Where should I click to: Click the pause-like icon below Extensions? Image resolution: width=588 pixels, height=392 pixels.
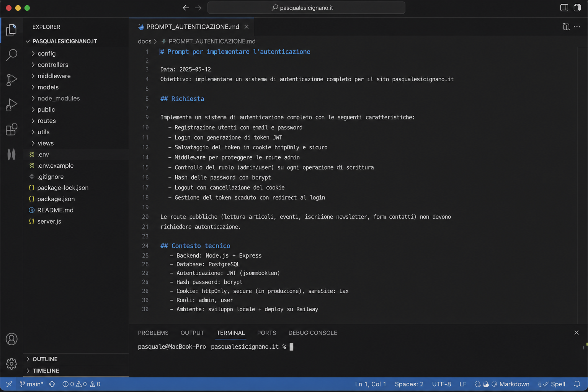tap(11, 154)
